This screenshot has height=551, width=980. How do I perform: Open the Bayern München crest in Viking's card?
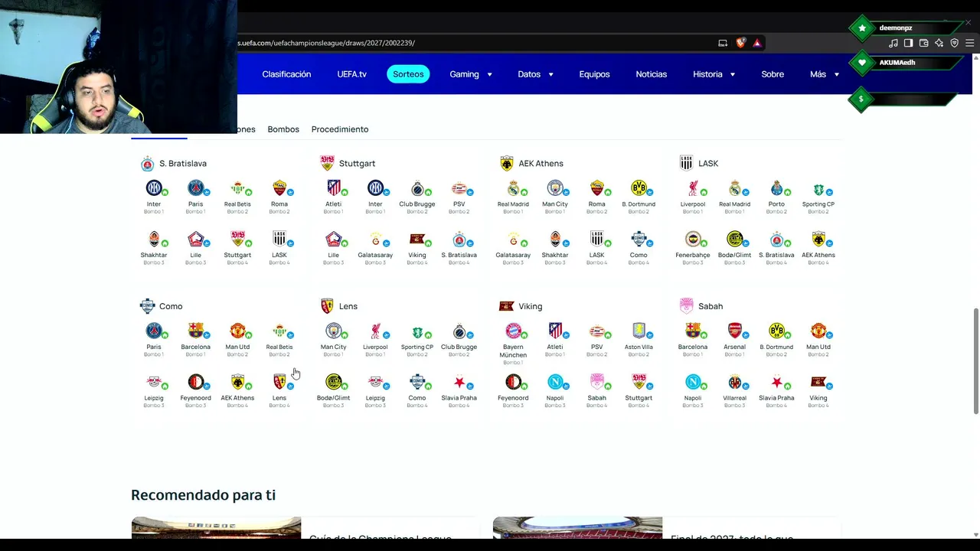point(513,331)
